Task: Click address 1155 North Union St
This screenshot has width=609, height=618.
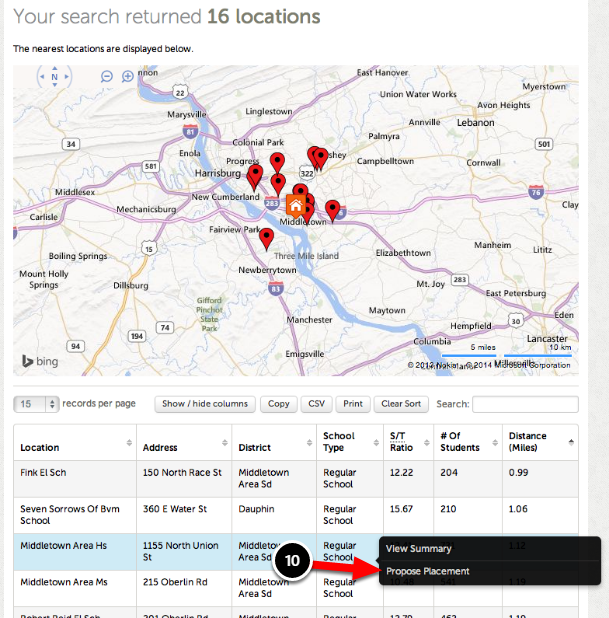Action: 181,551
